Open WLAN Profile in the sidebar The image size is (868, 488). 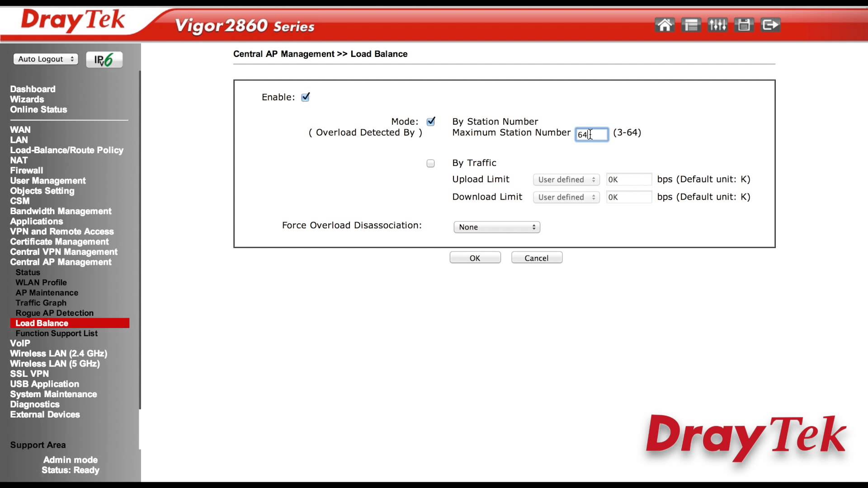[x=41, y=282]
